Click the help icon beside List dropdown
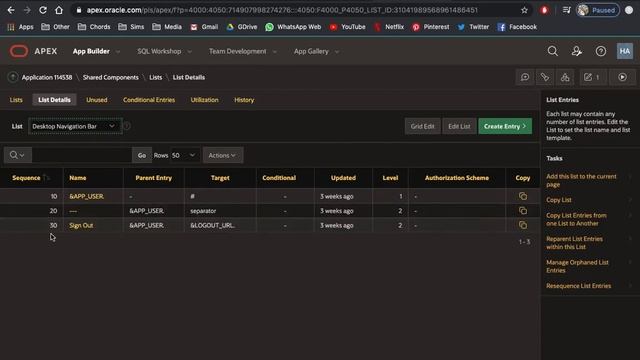Viewport: 640px width, 360px height. click(x=127, y=126)
